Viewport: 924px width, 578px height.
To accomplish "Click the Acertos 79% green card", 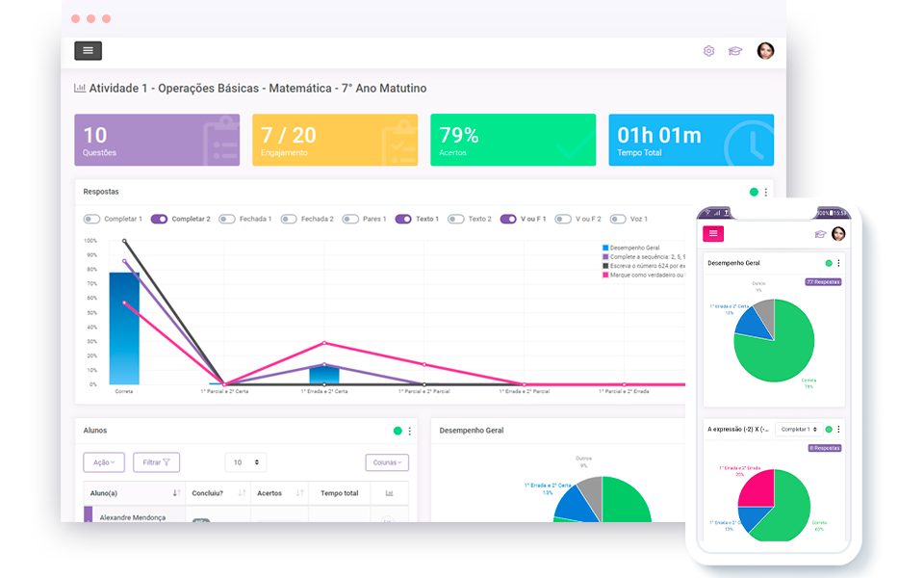I will click(x=512, y=141).
